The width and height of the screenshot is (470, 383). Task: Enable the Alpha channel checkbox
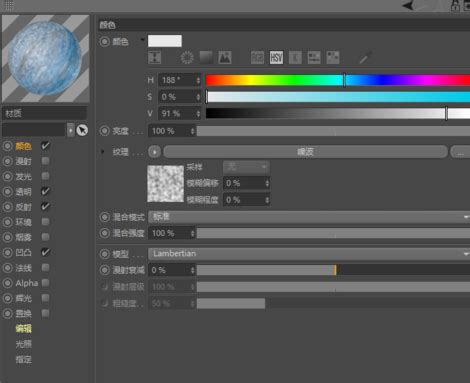click(x=45, y=283)
